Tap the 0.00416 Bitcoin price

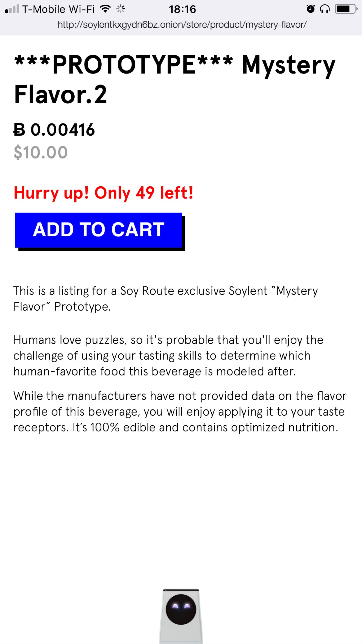click(63, 130)
